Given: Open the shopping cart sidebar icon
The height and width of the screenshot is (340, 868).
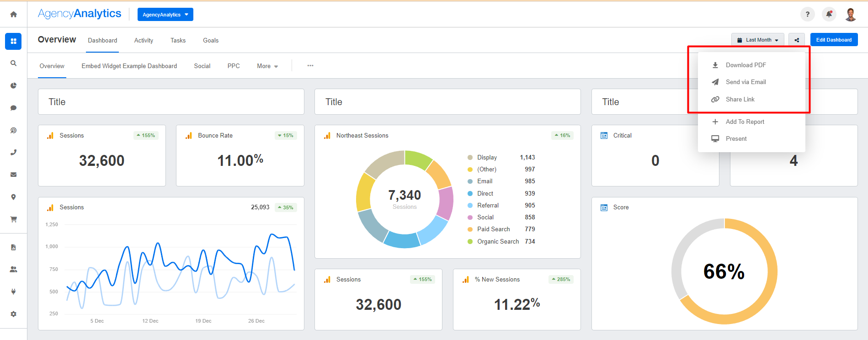Looking at the screenshot, I should 14,219.
